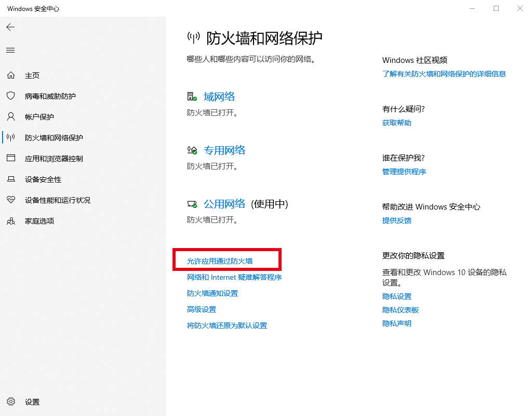The image size is (532, 416).
Task: Click the Windows 安全中心 window title
Action: click(x=33, y=8)
